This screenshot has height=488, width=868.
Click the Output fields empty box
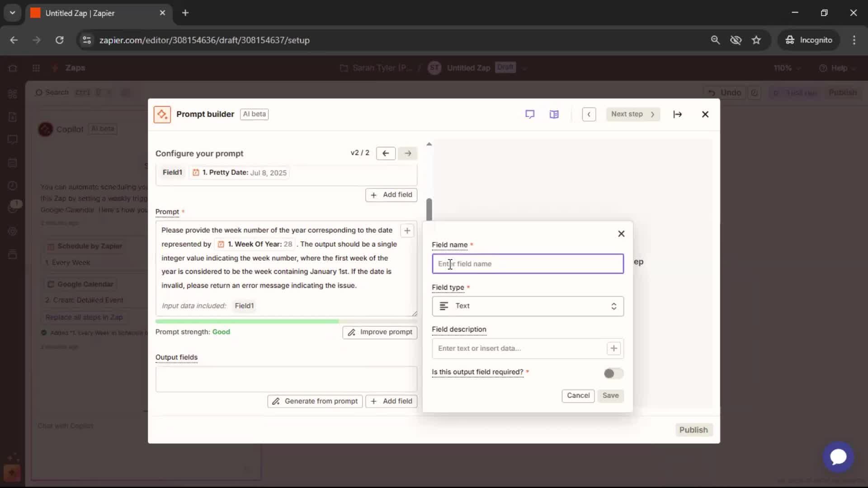click(286, 379)
